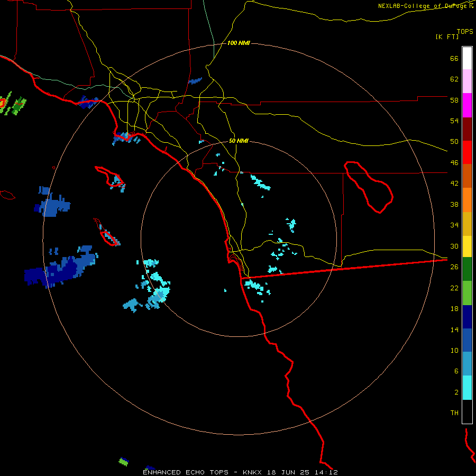Click the 18 legend value

pyautogui.click(x=454, y=309)
